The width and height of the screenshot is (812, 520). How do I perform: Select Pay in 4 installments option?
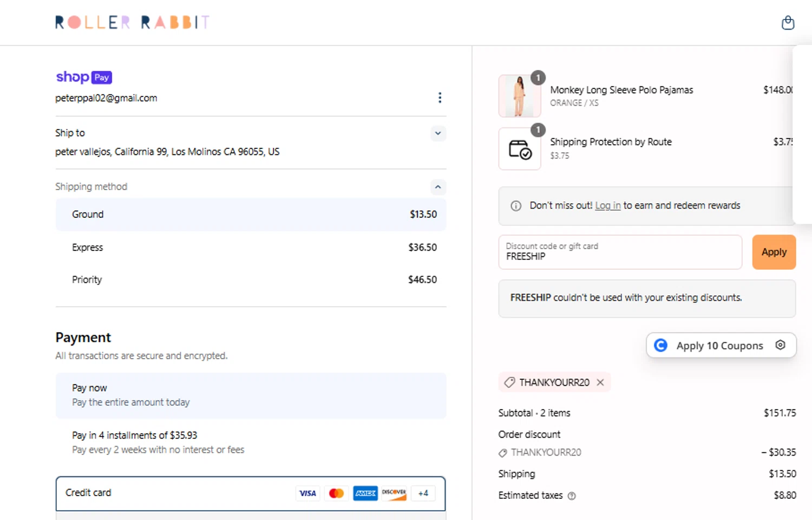(x=251, y=443)
